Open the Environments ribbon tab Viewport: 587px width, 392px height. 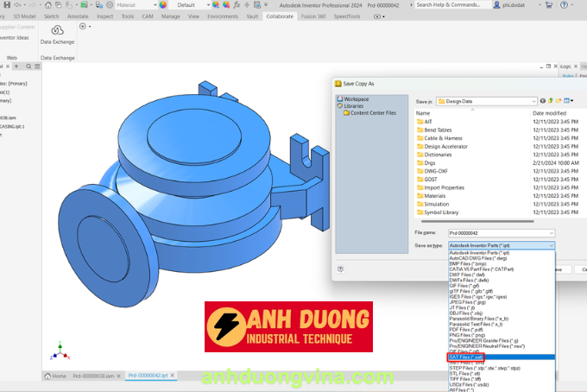(223, 16)
